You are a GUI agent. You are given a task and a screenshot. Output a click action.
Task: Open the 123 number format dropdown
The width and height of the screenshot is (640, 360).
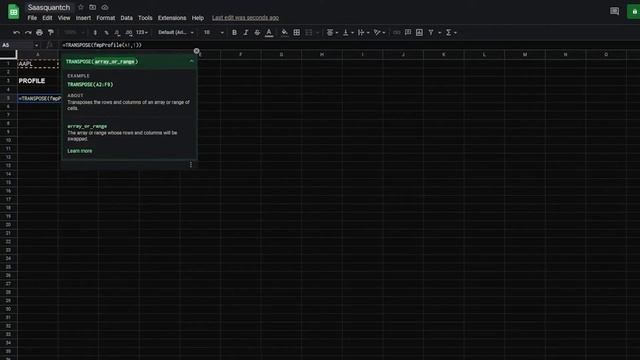point(142,32)
